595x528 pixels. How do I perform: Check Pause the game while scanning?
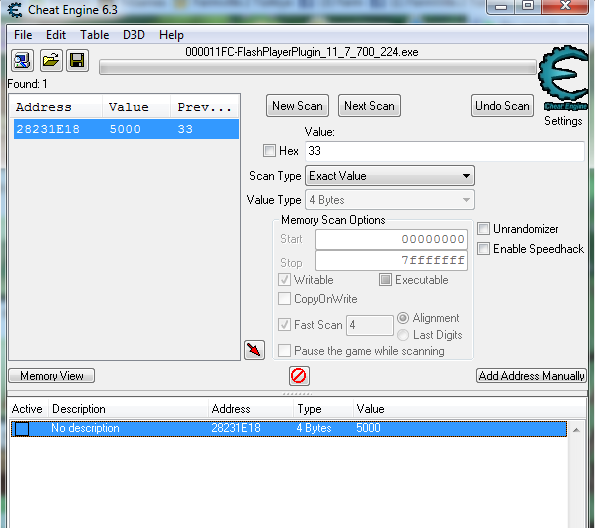click(284, 350)
